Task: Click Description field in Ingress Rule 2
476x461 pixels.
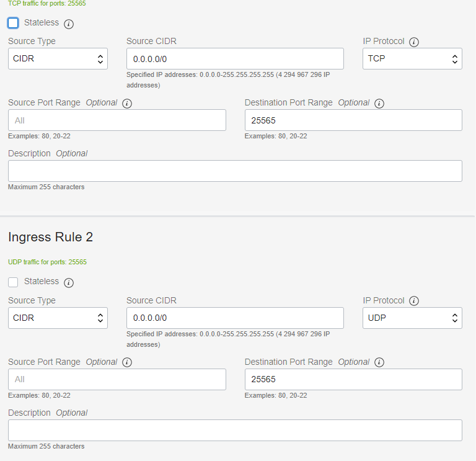Action: (235, 431)
